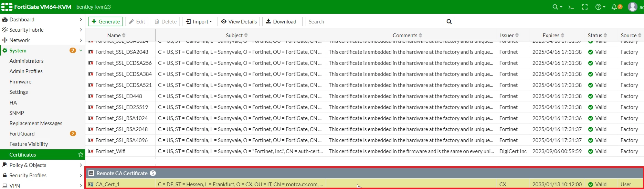This screenshot has width=644, height=189.
Task: Click the Delete button
Action: pyautogui.click(x=165, y=21)
